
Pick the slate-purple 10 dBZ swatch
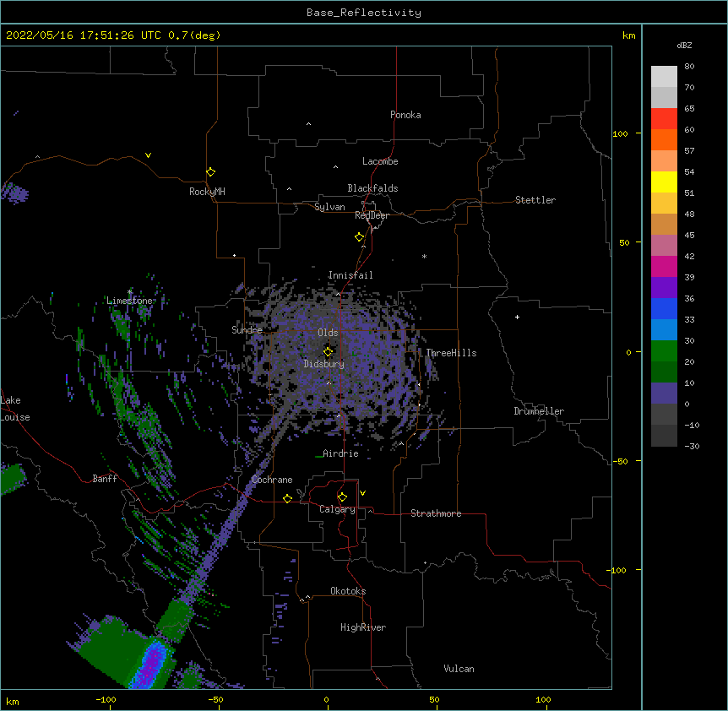click(664, 393)
